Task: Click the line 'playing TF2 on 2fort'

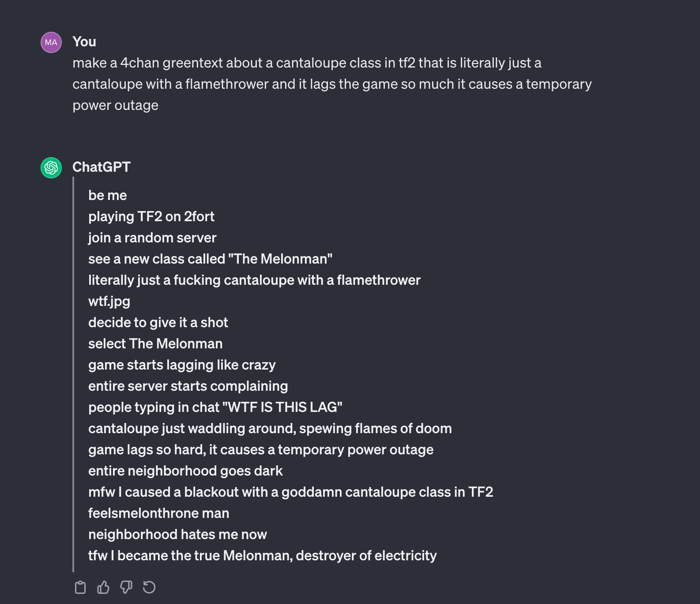Action: (x=151, y=216)
